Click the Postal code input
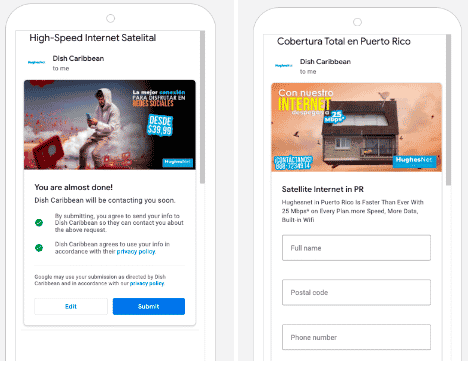 pos(356,292)
